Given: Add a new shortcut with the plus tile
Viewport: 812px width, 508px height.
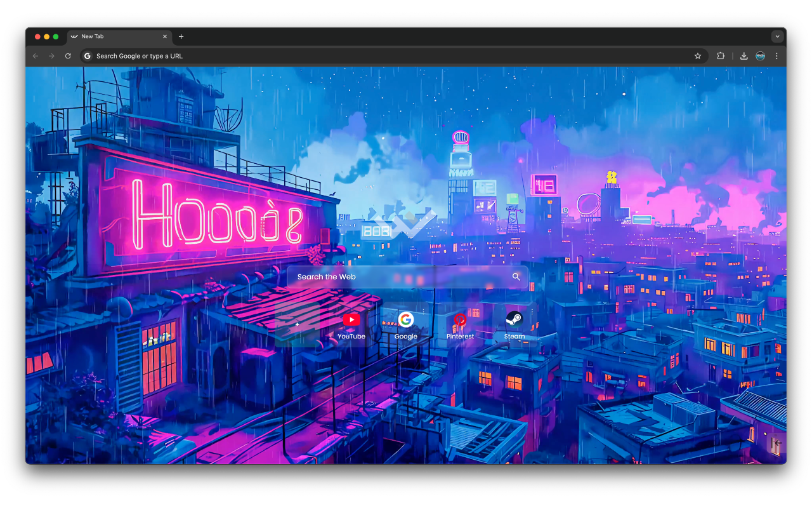Looking at the screenshot, I should pos(297,323).
